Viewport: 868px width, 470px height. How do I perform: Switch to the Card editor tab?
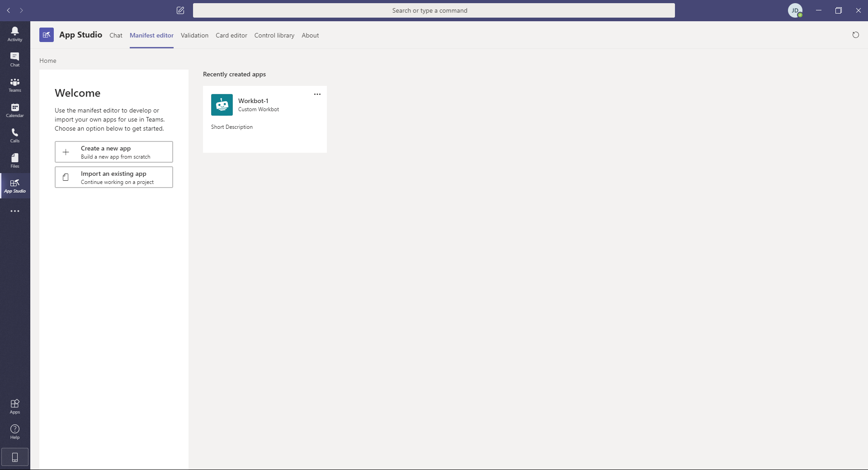click(x=231, y=35)
